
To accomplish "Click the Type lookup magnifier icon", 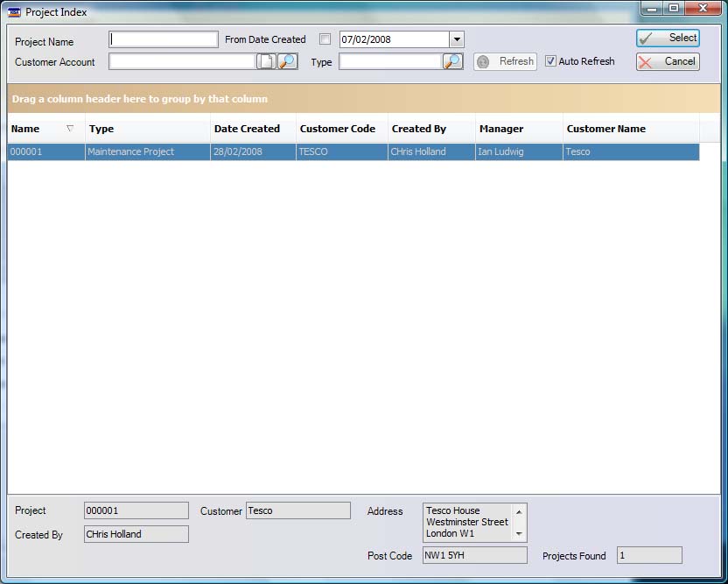I will [452, 61].
